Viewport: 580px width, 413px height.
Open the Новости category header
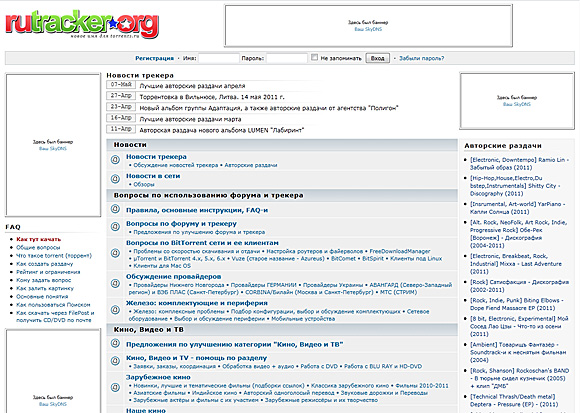coord(130,145)
